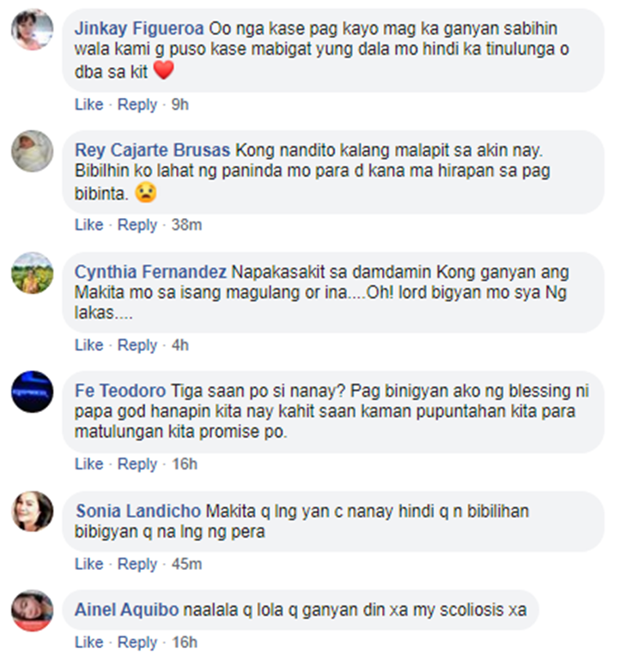Click the red heart emoji in Jinkay's comment

[x=163, y=70]
